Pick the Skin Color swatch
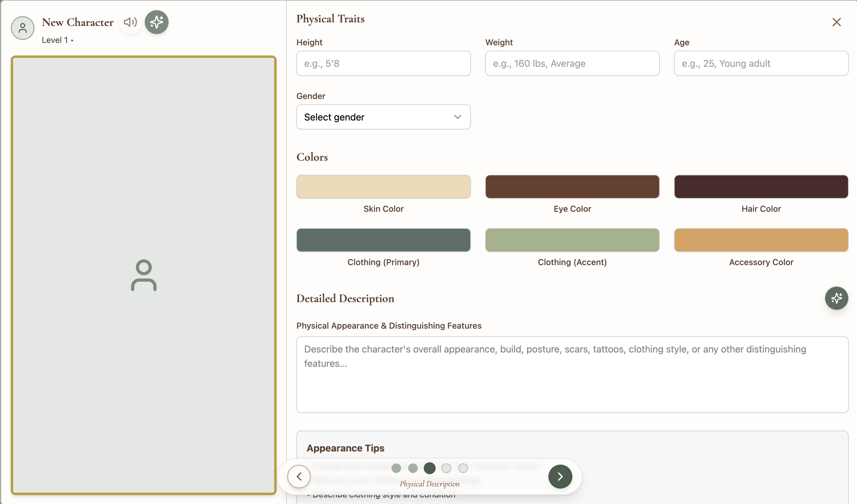This screenshot has height=504, width=857. [383, 187]
